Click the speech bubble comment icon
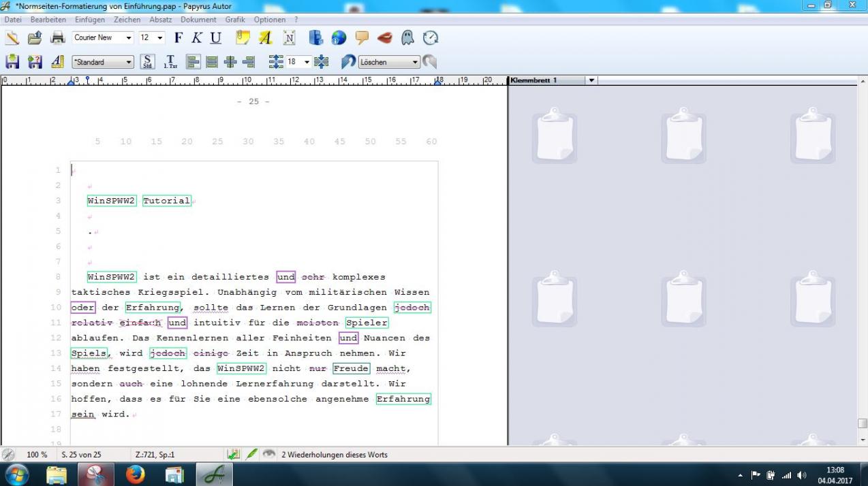The width and height of the screenshot is (868, 486). pyautogui.click(x=362, y=38)
